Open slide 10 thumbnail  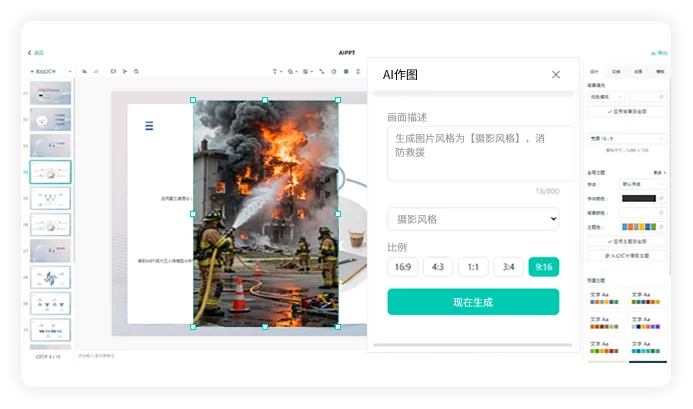(x=50, y=330)
